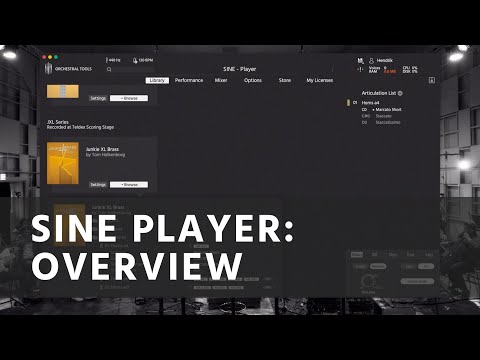Switch to the Mixer tab
Screen dimensions: 480x360
221,80
